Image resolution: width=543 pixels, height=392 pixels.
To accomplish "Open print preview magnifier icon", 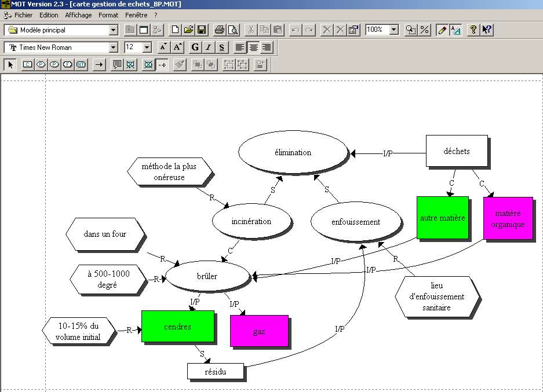I will 232,30.
